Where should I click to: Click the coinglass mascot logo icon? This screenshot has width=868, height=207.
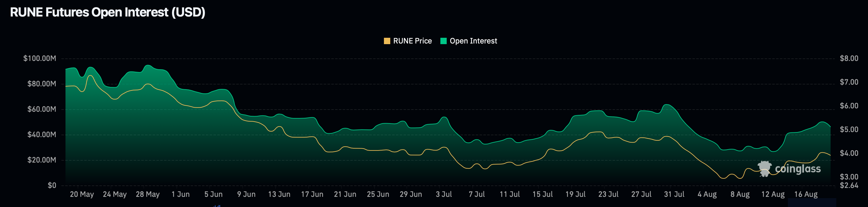[x=764, y=169]
